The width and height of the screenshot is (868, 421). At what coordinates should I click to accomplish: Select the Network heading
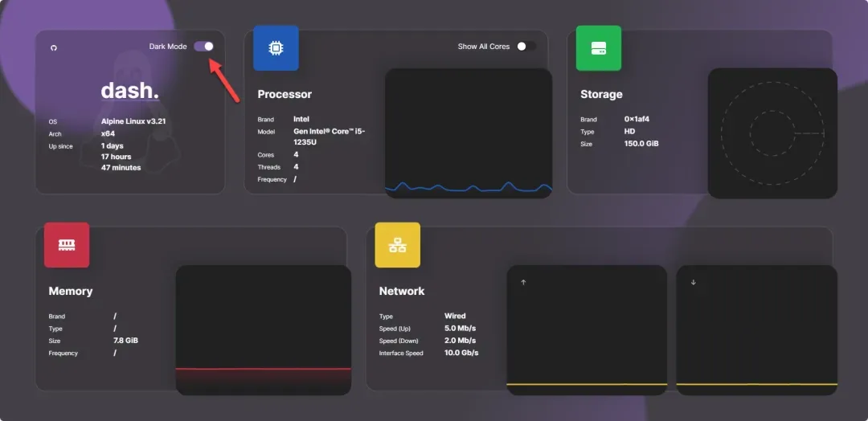[x=402, y=292]
